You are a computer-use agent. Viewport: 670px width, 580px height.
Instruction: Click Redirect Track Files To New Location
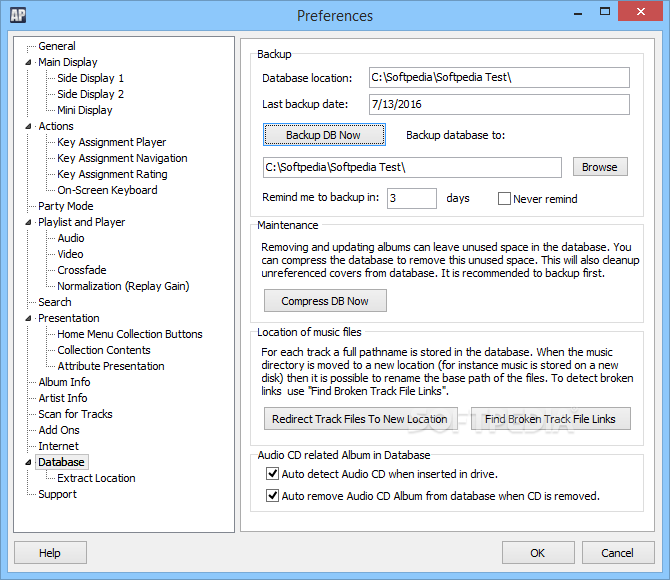(361, 419)
